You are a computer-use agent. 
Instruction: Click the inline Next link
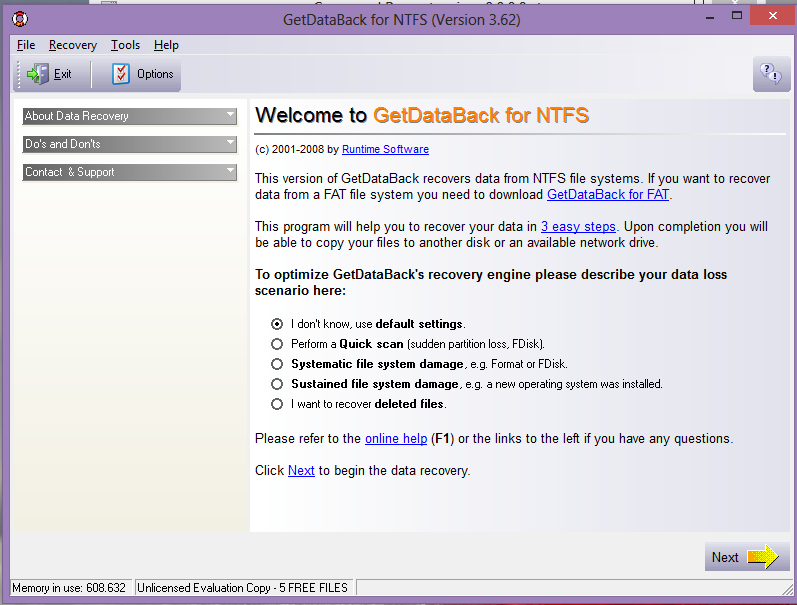click(301, 471)
